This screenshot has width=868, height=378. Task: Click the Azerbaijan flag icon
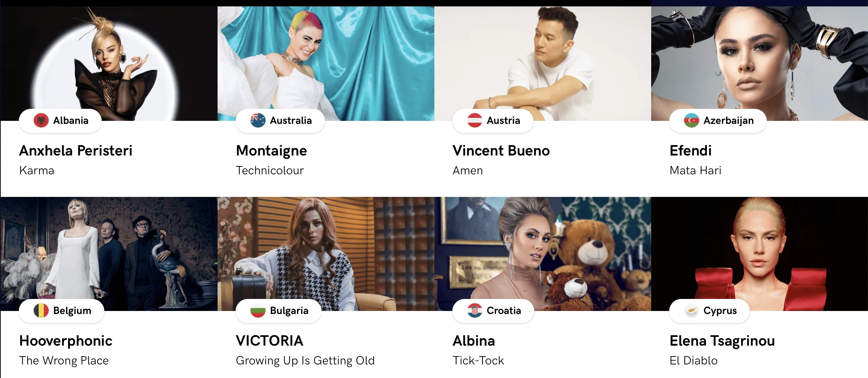click(691, 120)
